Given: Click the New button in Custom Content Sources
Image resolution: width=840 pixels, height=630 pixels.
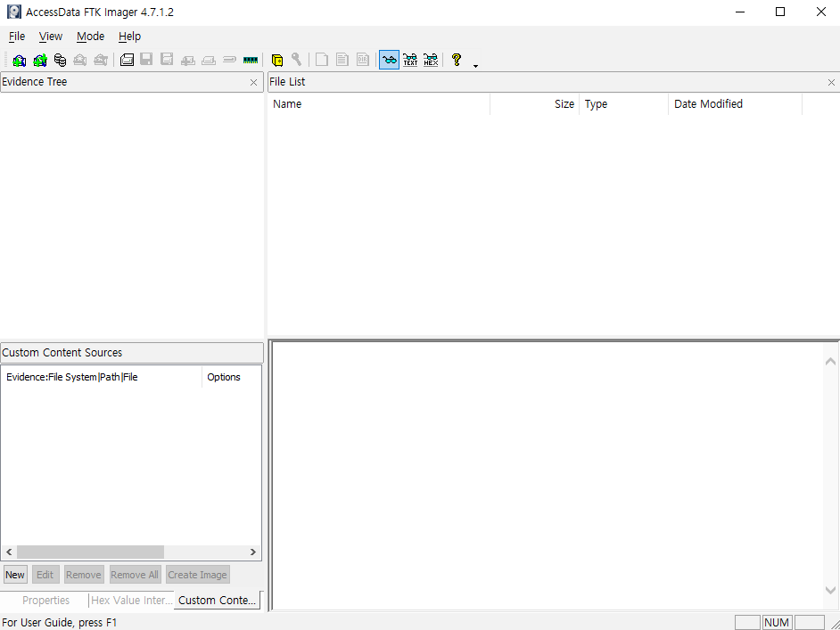Looking at the screenshot, I should tap(15, 575).
